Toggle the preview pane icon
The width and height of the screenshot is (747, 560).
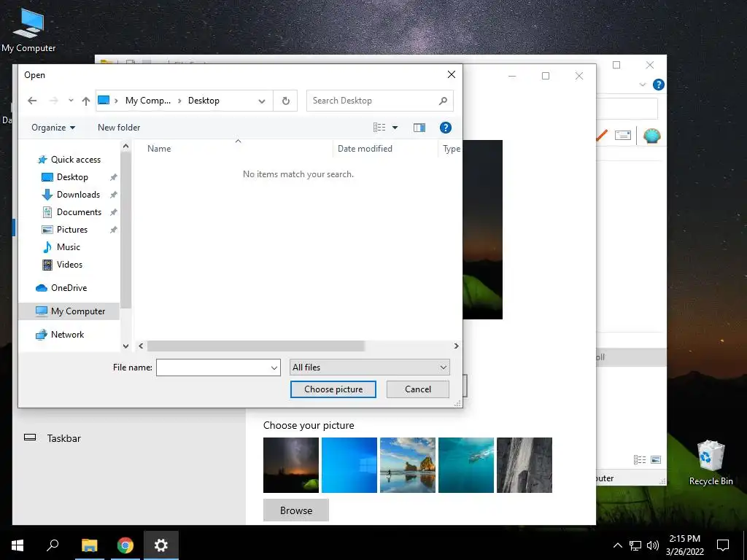[419, 127]
